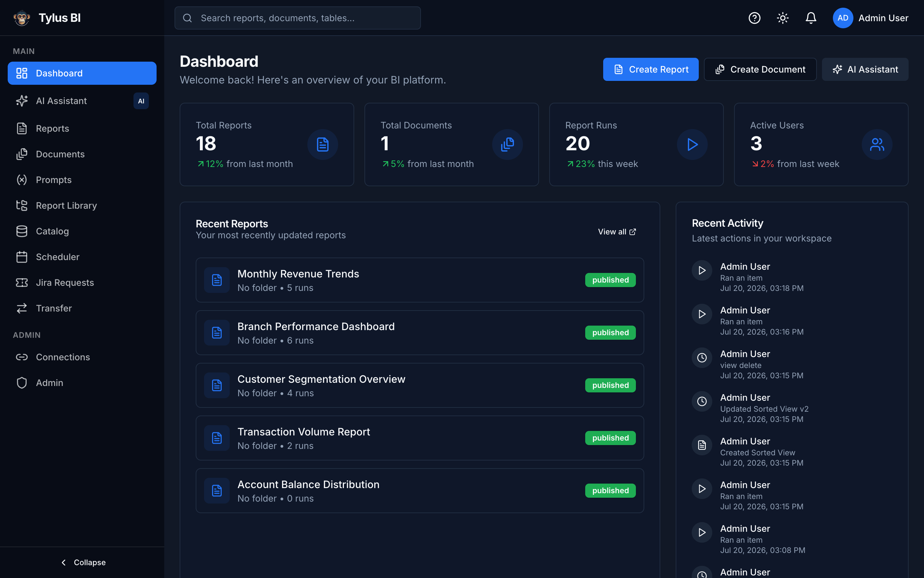This screenshot has width=924, height=578.
Task: Click the Scheduler calendar icon
Action: (22, 257)
